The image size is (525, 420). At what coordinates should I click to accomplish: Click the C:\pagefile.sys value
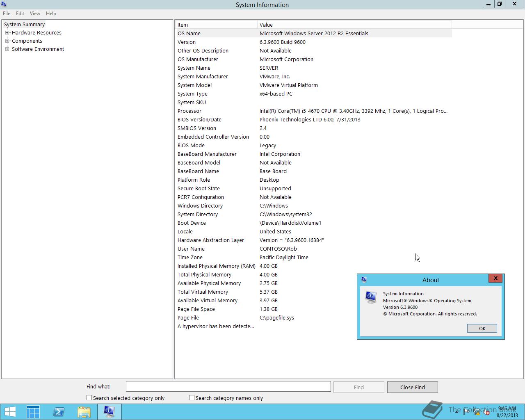277,318
